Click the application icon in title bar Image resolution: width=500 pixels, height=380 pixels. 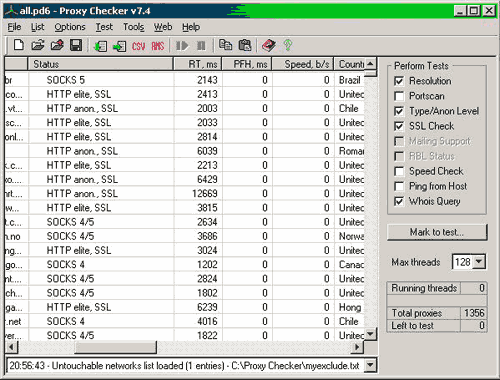pos(11,11)
